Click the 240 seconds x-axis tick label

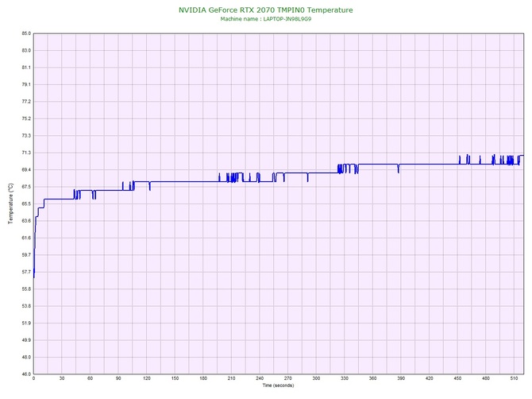click(x=260, y=378)
